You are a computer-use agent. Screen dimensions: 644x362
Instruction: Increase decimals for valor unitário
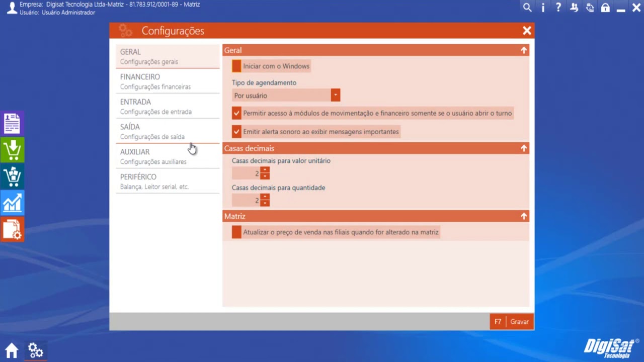[x=265, y=170]
